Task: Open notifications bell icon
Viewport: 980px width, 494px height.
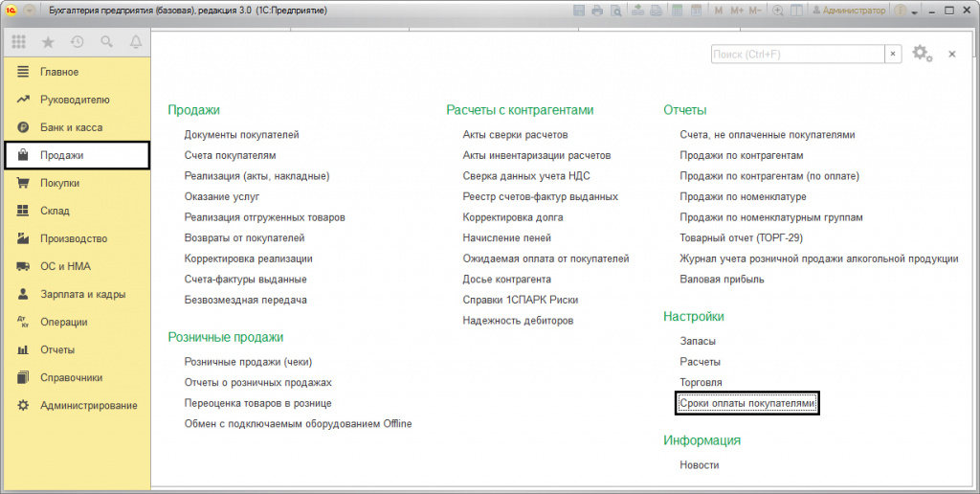Action: tap(135, 43)
